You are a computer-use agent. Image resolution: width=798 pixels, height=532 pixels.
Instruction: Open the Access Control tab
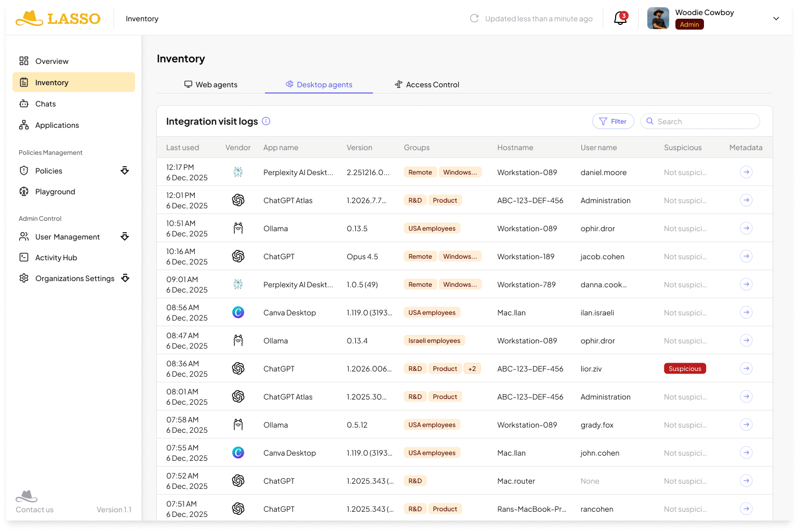427,84
